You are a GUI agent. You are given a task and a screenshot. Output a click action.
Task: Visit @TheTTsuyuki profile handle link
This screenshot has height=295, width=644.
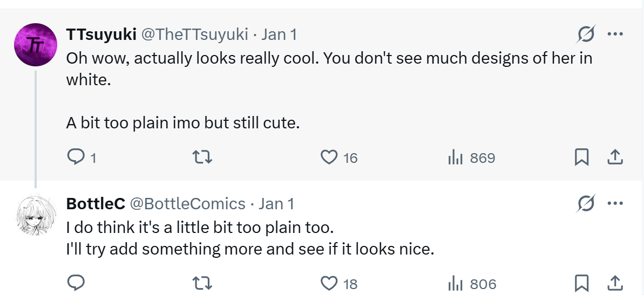tap(194, 35)
